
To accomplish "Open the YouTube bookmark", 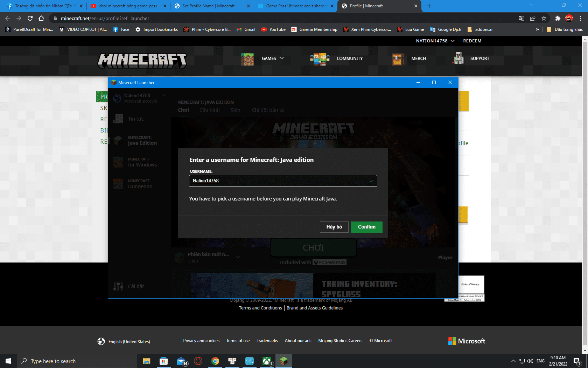I will tap(273, 29).
